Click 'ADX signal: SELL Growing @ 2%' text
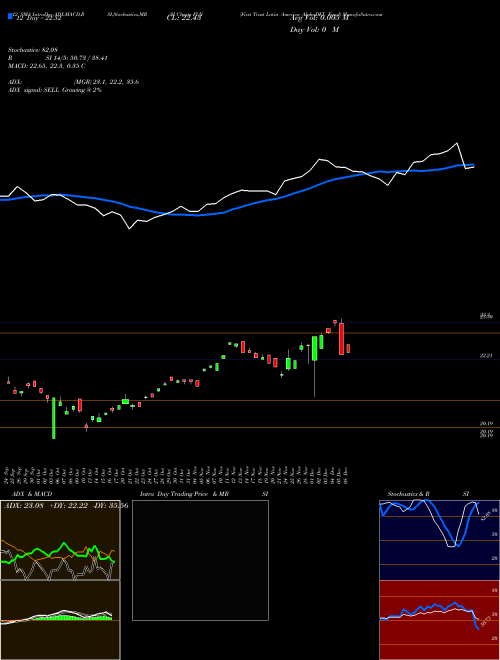Image resolution: width=500 pixels, height=660 pixels. 55,90
